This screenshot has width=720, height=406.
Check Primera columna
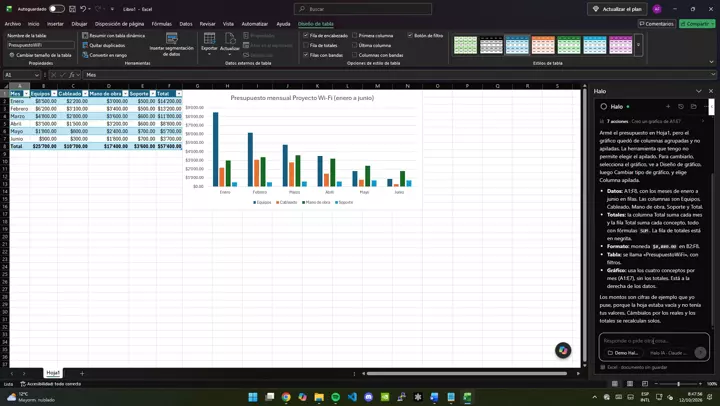tap(354, 35)
